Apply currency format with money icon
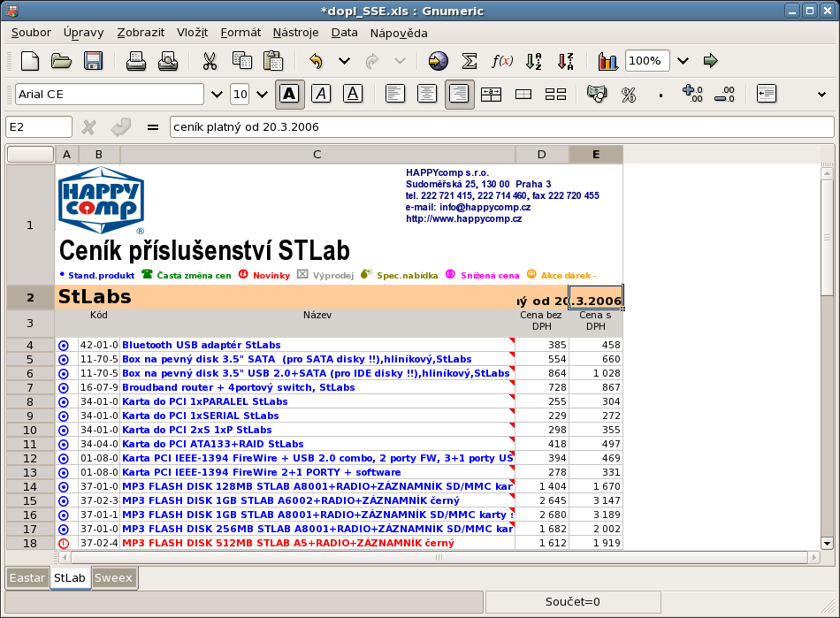This screenshot has width=840, height=618. [597, 95]
